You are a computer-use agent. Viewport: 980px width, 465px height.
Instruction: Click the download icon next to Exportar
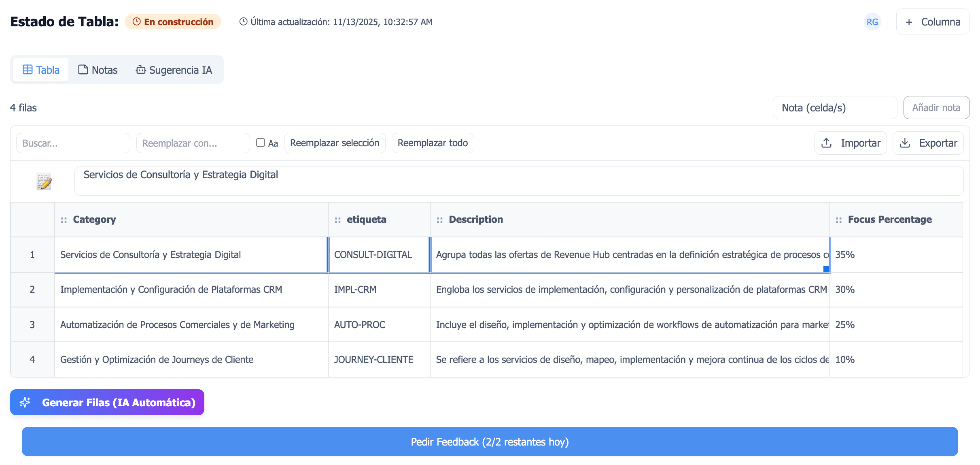pyautogui.click(x=904, y=143)
